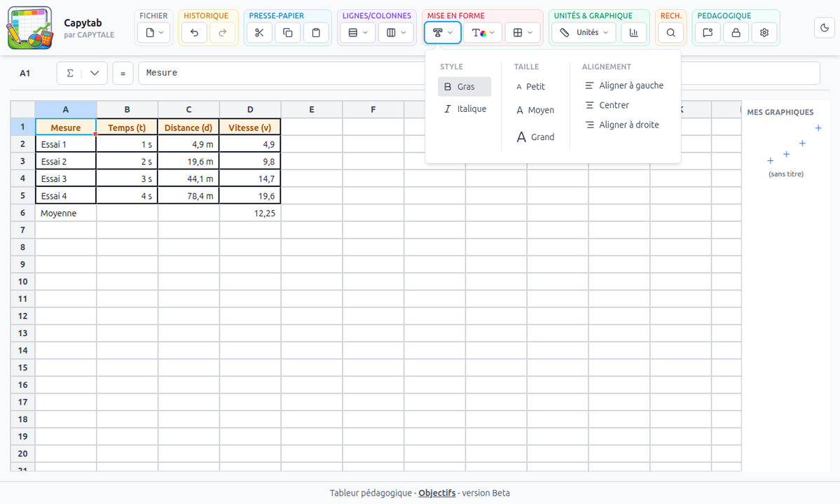Toggle dark mode moon icon
This screenshot has height=504, width=840.
coord(825,28)
